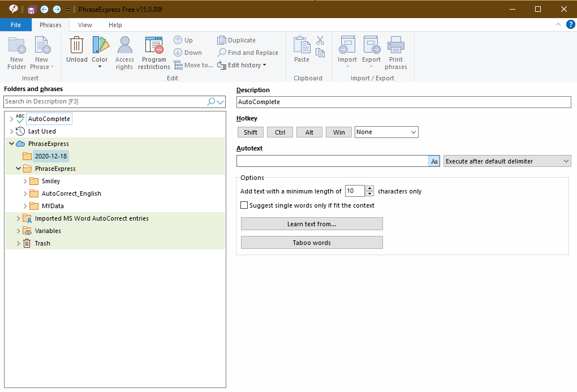Collapse the PhraseExpress subfolder
Viewport: 577px width, 392px height.
point(19,169)
